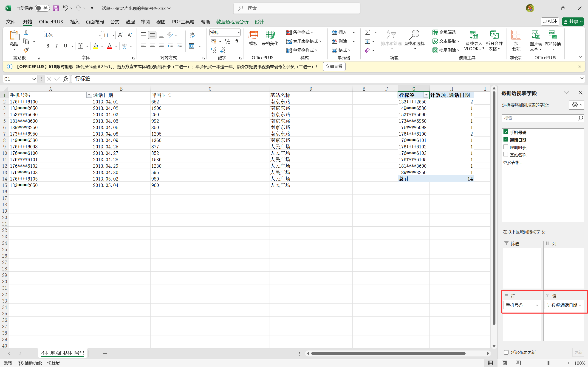This screenshot has height=367, width=588.
Task: Switch to the 数据透视表分析 tab
Action: point(232,22)
